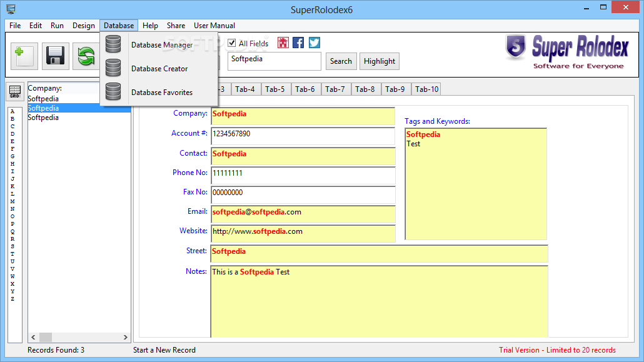Switch to Tab-5
The width and height of the screenshot is (644, 362).
pos(274,89)
